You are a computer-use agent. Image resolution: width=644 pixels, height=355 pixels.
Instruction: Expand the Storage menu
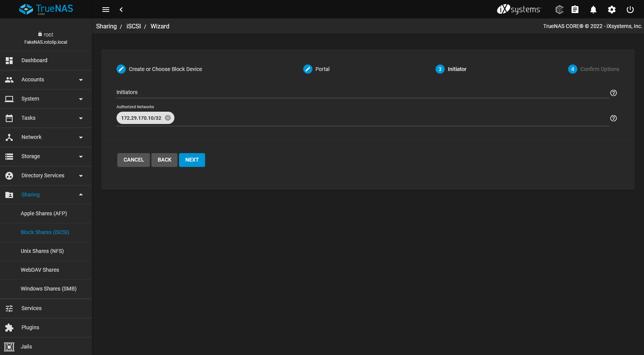(x=46, y=157)
